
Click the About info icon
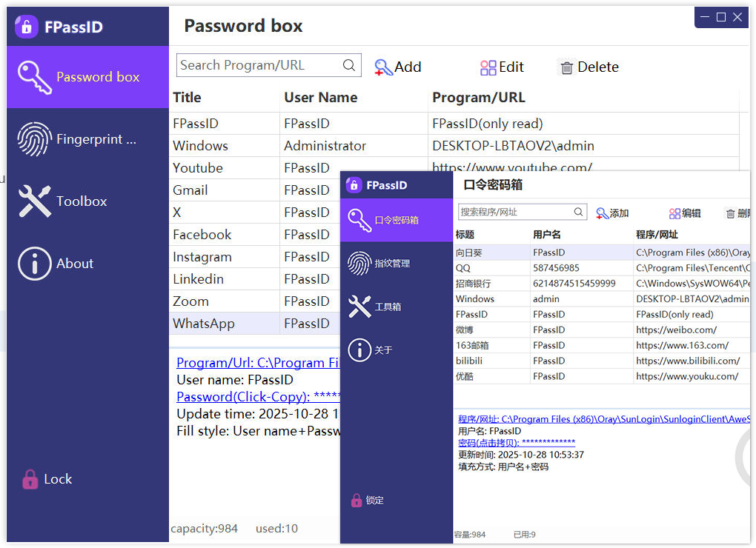34,264
